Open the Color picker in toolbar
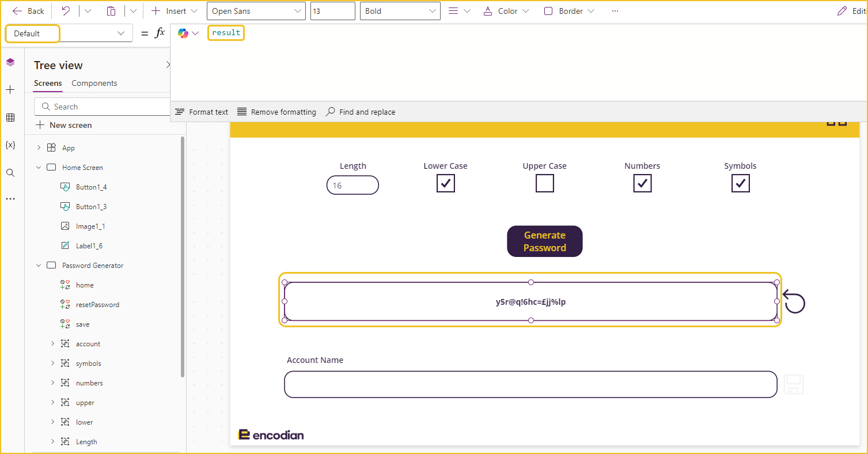This screenshot has width=868, height=454. (506, 11)
